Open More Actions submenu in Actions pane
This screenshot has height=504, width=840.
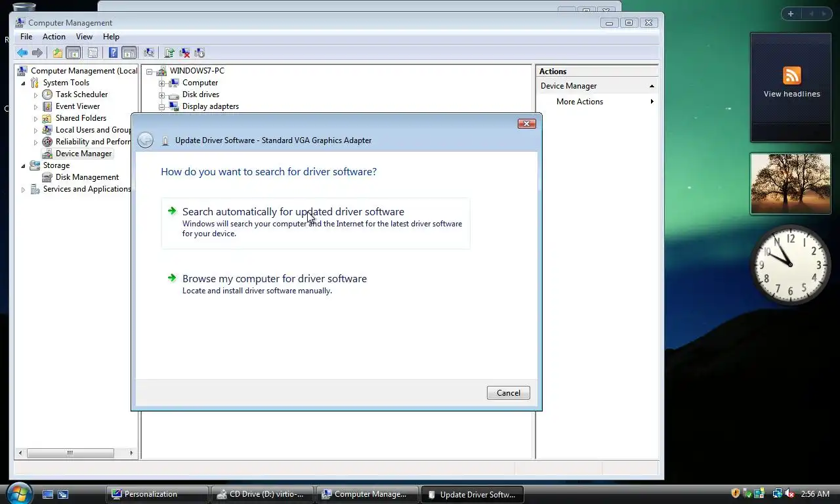click(597, 102)
